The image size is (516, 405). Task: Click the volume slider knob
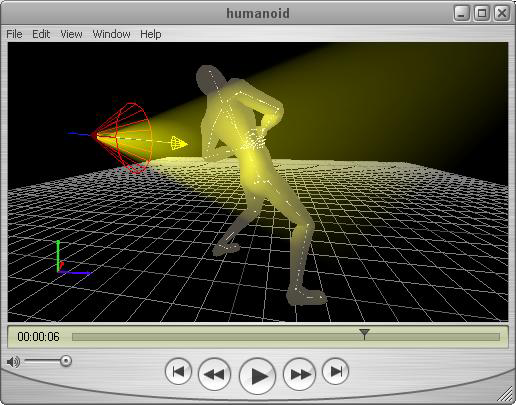tap(66, 361)
